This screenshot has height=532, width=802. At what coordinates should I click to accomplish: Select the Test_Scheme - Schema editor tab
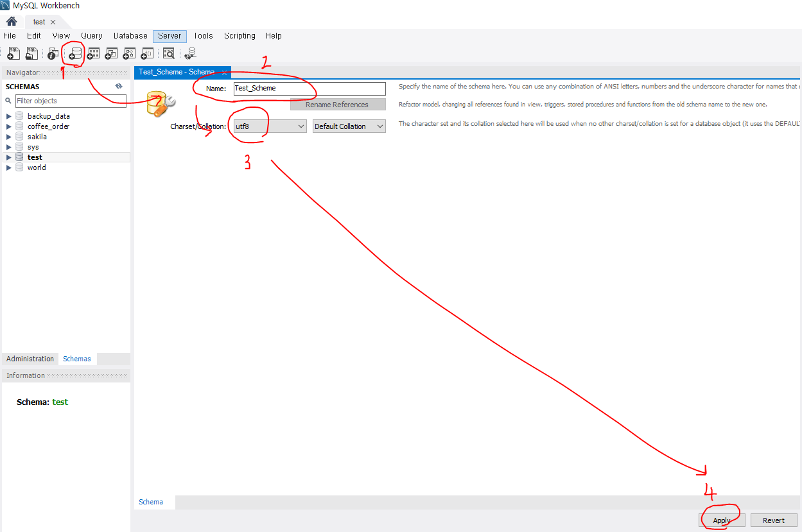click(177, 72)
